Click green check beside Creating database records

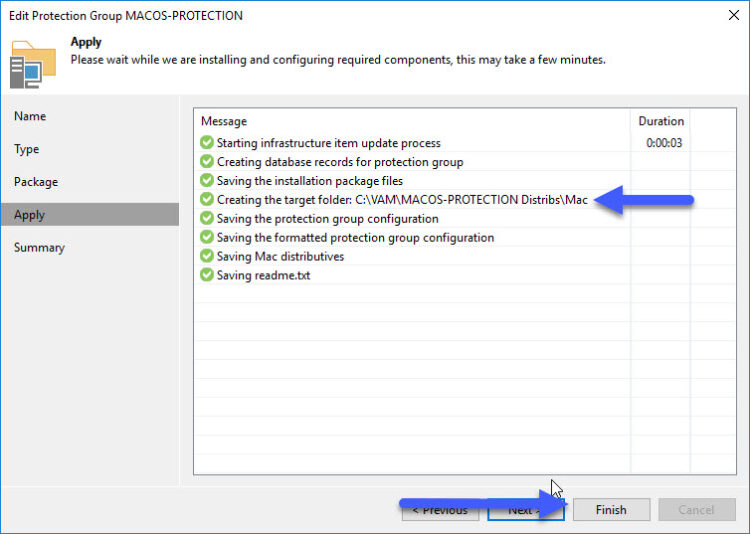[207, 161]
